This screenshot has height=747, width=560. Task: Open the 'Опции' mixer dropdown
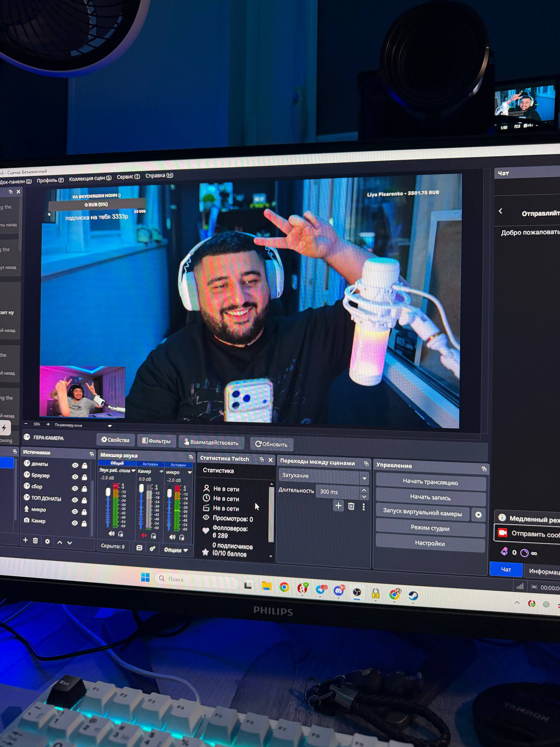point(176,550)
